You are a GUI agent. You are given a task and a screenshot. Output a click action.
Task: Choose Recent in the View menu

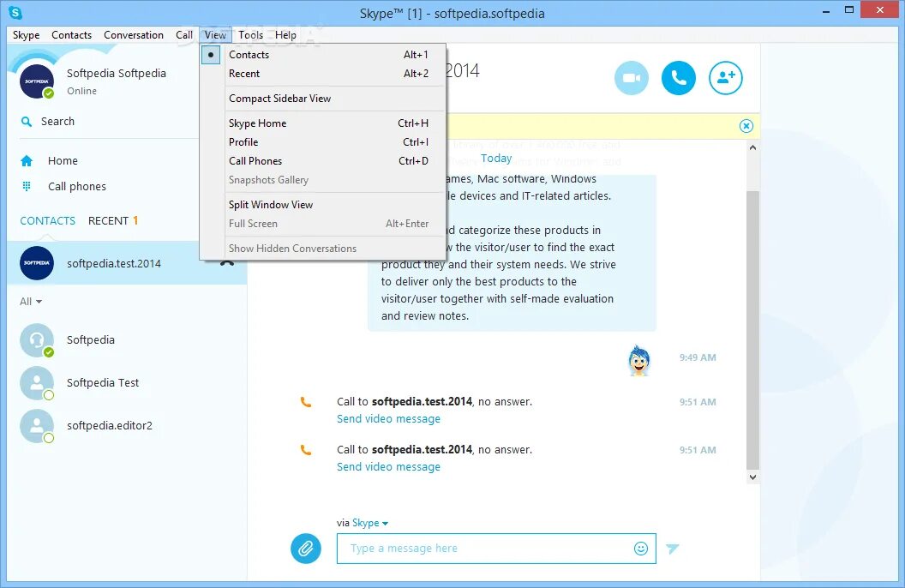click(x=328, y=74)
